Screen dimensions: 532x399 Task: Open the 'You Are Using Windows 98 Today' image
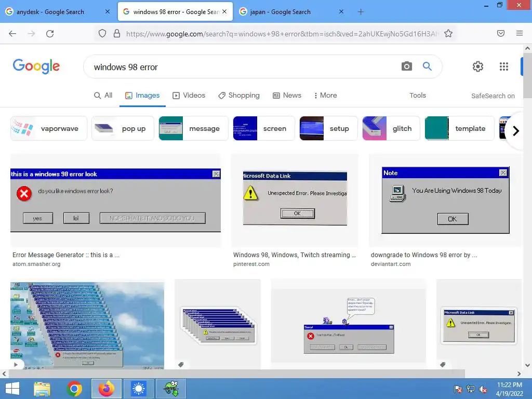445,200
